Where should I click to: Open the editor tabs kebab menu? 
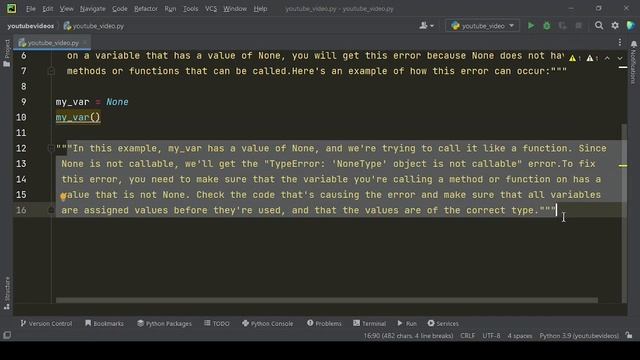(x=620, y=42)
